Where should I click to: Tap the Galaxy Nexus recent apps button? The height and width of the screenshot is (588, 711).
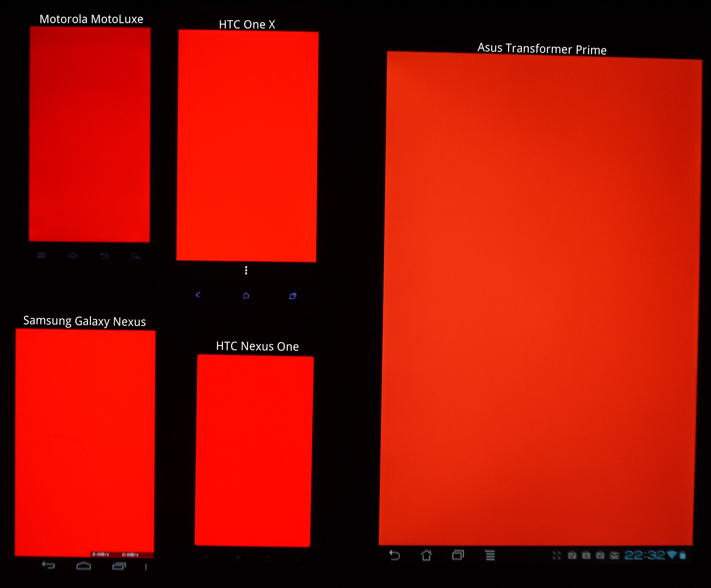pyautogui.click(x=119, y=566)
